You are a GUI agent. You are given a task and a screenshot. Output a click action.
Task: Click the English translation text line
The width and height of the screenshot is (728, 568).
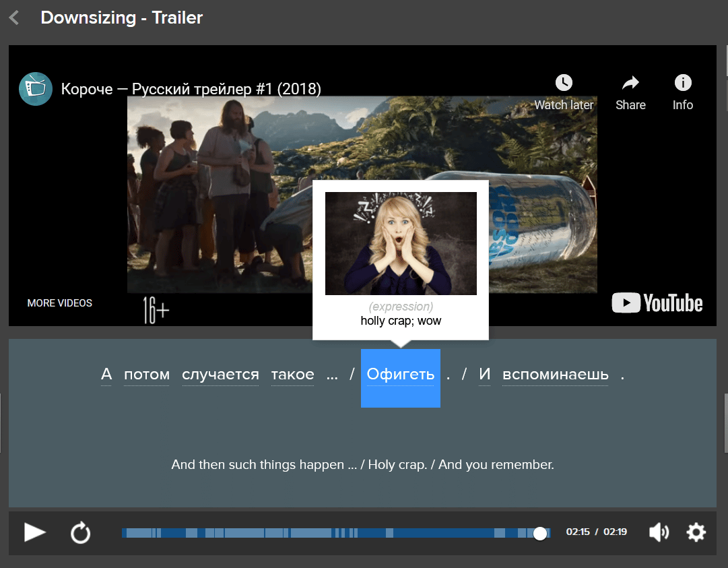coord(362,465)
